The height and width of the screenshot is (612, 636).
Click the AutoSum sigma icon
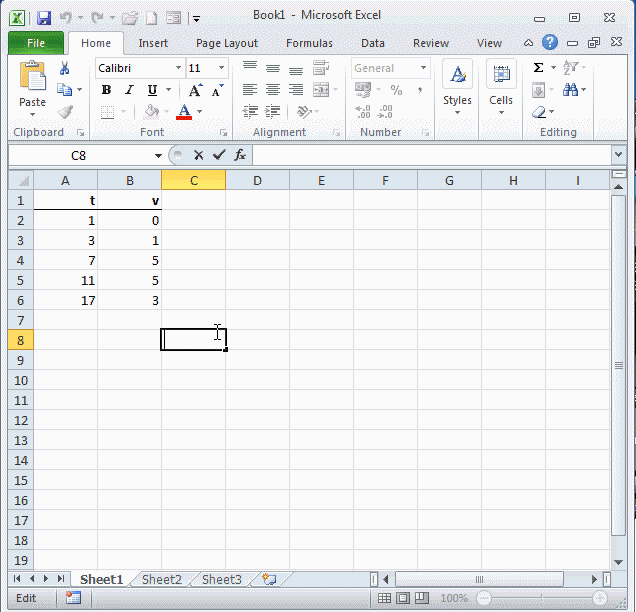(538, 68)
